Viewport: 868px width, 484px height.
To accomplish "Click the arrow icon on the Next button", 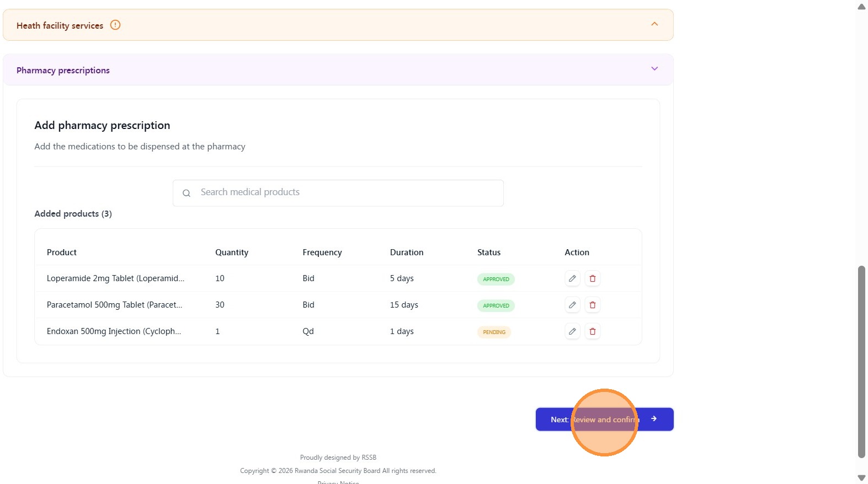I will click(x=654, y=419).
